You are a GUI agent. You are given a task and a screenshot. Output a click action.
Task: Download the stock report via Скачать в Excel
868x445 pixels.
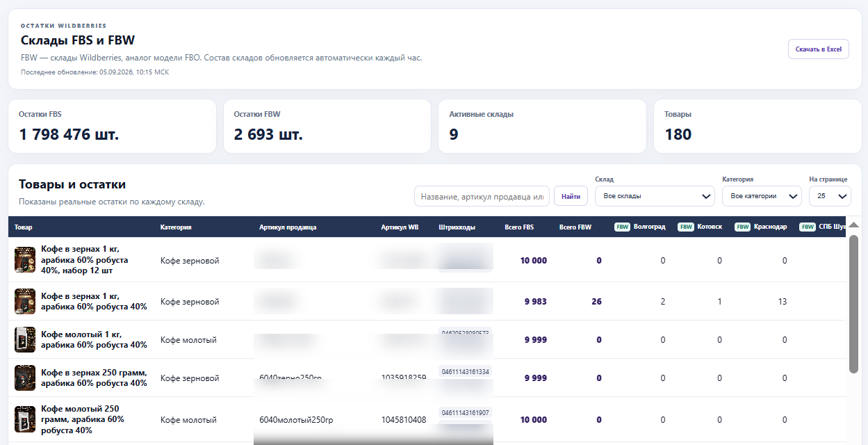coord(818,49)
